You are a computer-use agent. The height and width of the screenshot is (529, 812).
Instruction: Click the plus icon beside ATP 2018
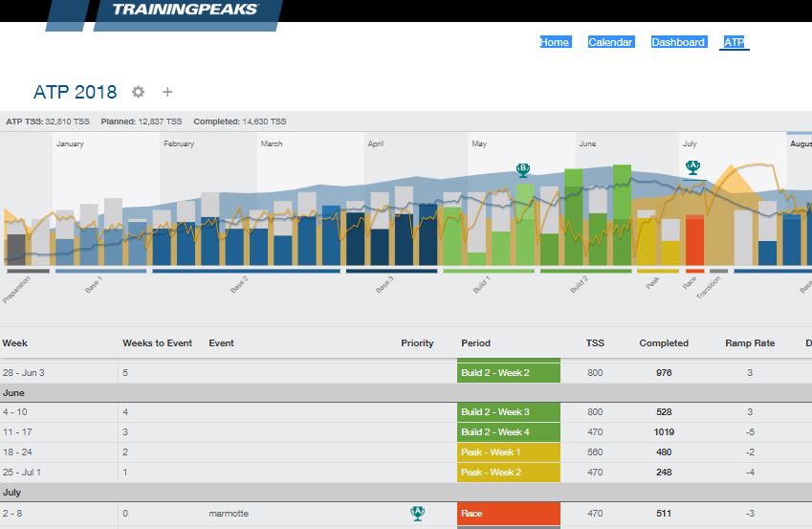point(167,92)
